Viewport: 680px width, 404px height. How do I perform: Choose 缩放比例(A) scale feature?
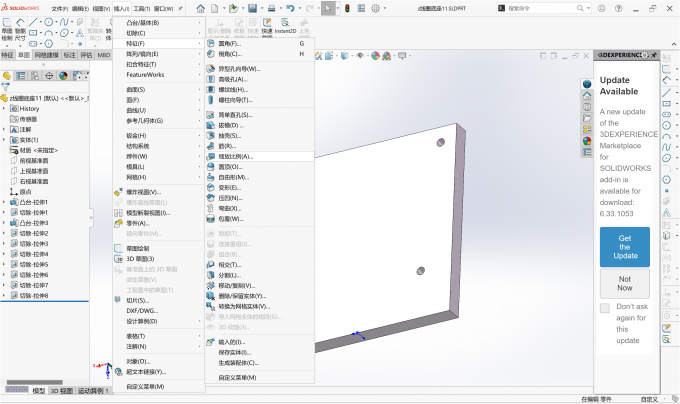(259, 156)
